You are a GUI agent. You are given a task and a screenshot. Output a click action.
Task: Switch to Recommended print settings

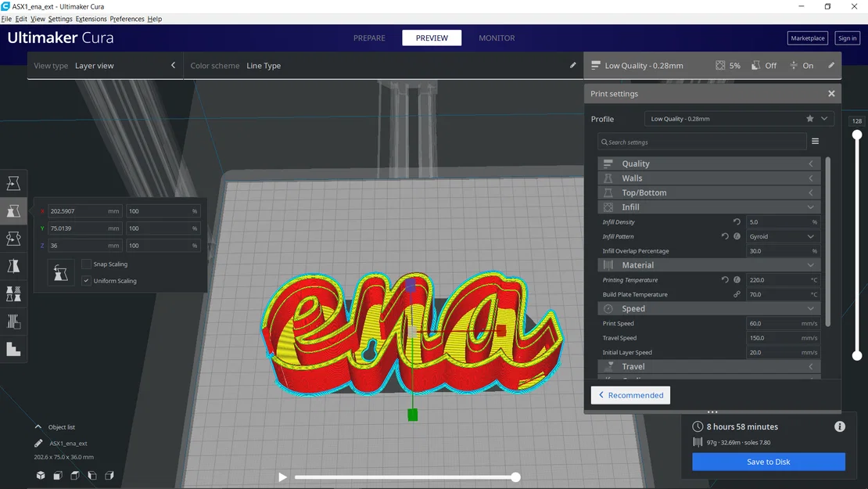coord(630,395)
